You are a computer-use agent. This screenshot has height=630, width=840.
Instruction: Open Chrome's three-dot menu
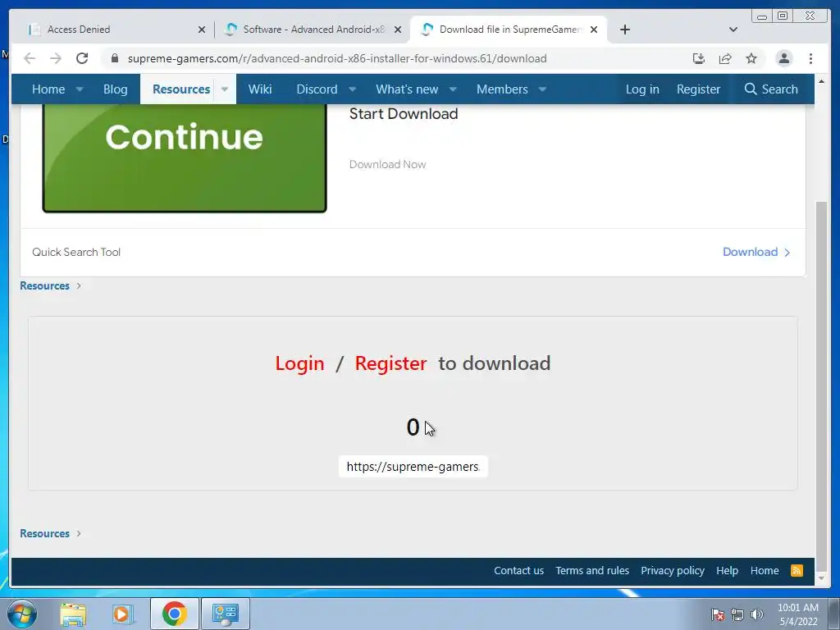click(810, 58)
